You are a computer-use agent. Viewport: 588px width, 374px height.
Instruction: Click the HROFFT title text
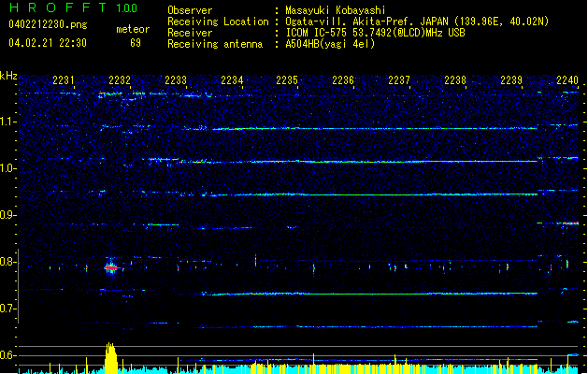click(x=58, y=7)
